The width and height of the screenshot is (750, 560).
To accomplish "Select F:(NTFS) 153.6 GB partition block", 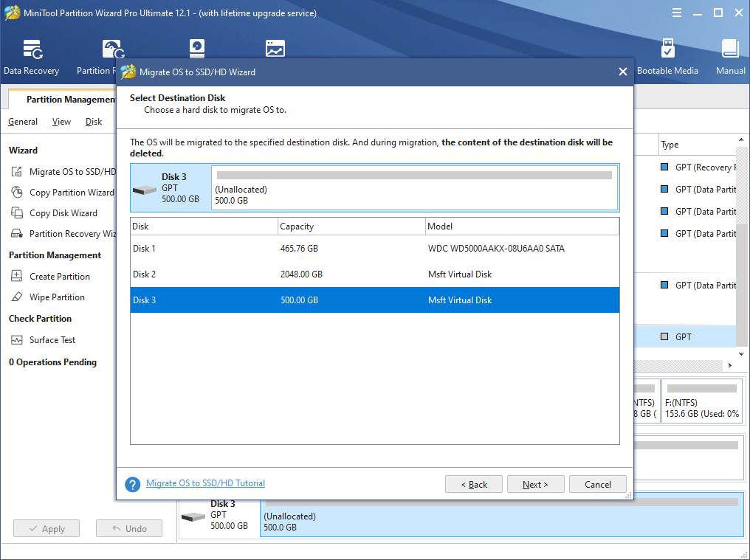I will pos(701,401).
